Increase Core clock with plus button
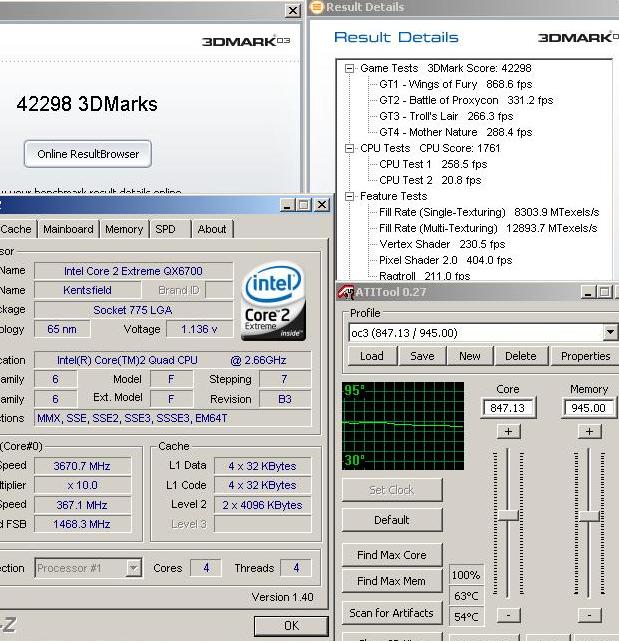This screenshot has height=641, width=619. coord(508,431)
